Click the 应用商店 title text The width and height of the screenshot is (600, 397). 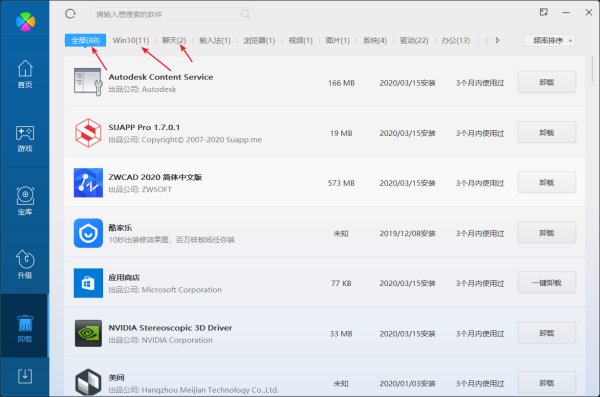(x=124, y=277)
